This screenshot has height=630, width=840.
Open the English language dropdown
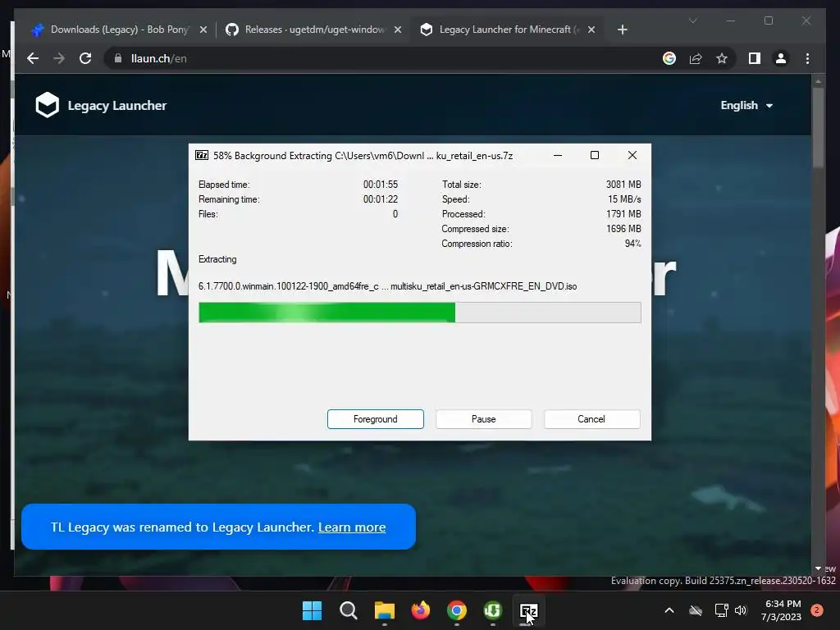(x=746, y=106)
